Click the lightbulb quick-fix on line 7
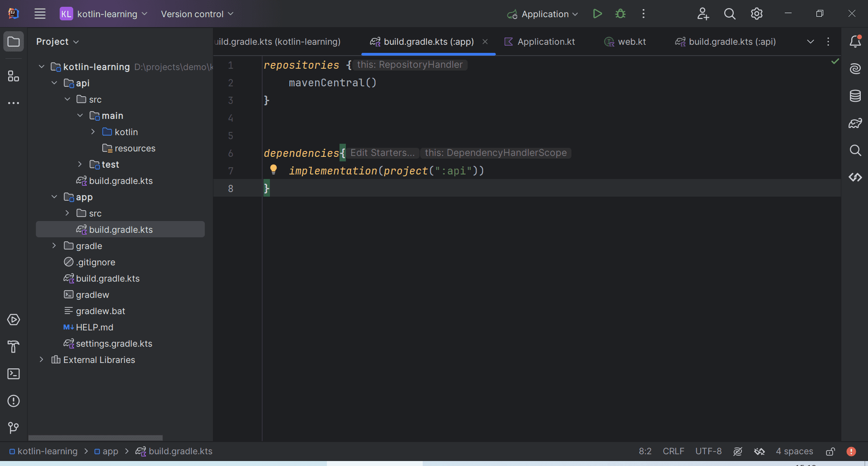 (273, 169)
